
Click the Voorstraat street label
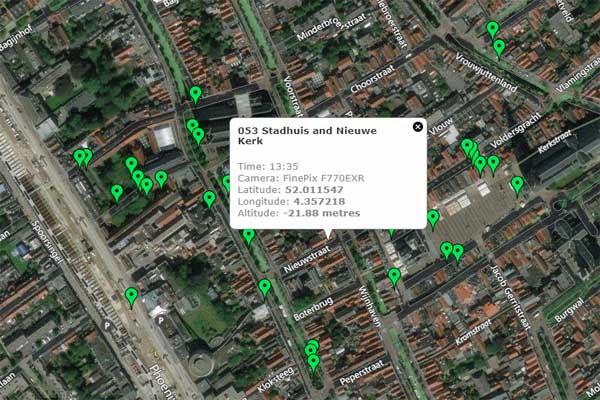coord(293,97)
